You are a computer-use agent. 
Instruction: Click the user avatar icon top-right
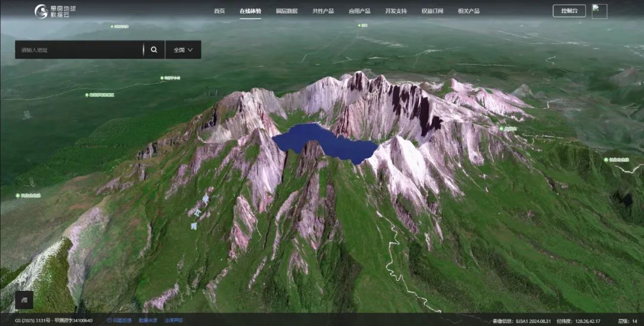click(x=599, y=11)
